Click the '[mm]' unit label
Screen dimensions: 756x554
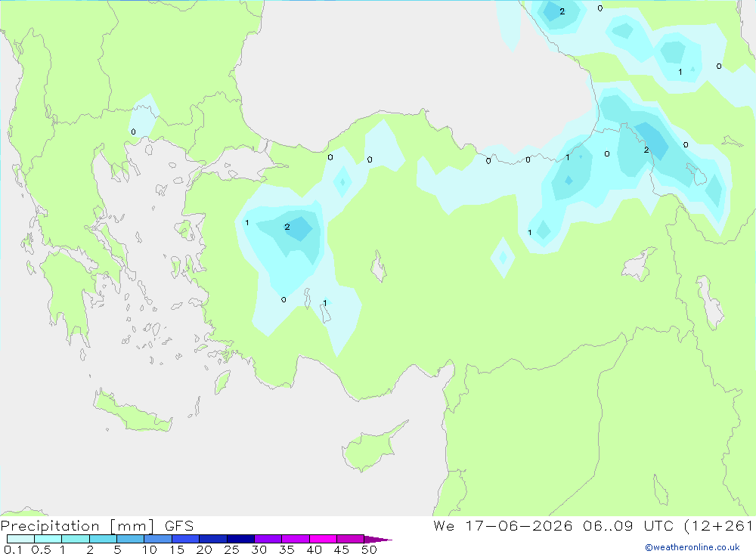[x=132, y=526]
